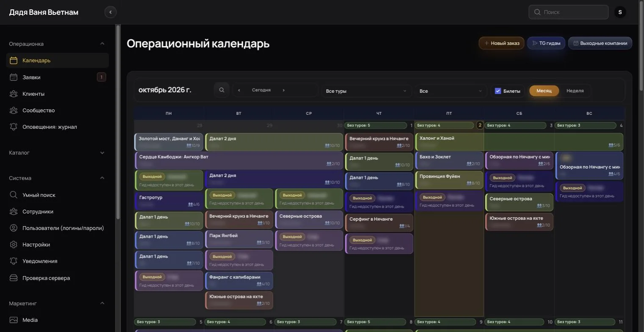Go to next month arrow
Image resolution: width=644 pixels, height=332 pixels.
(283, 90)
